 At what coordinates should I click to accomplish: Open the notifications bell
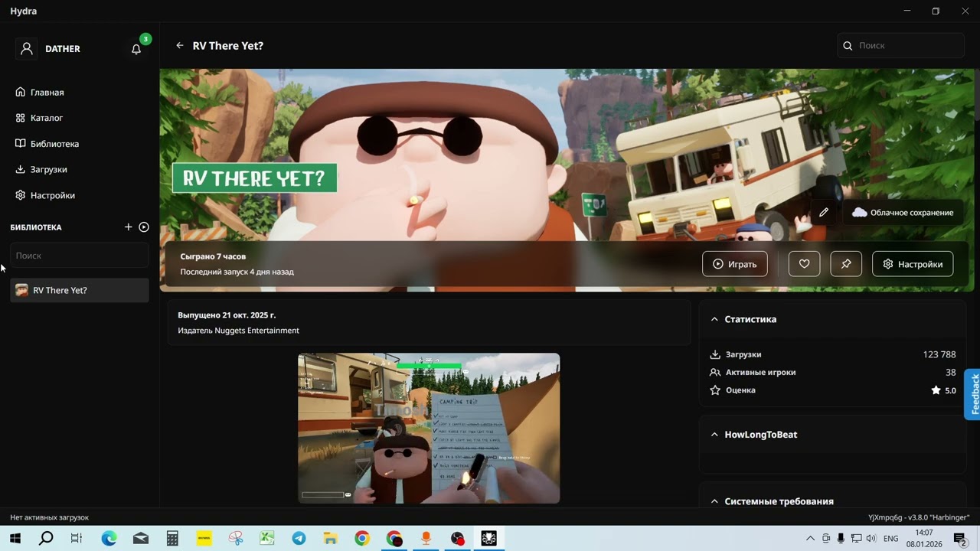pyautogui.click(x=136, y=49)
